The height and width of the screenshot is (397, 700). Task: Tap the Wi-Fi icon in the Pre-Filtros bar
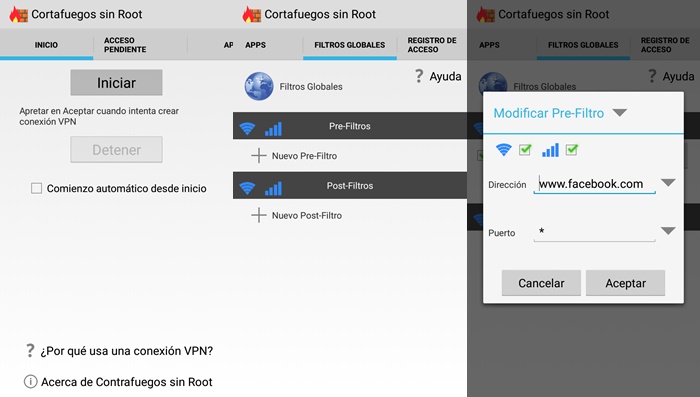coord(247,128)
